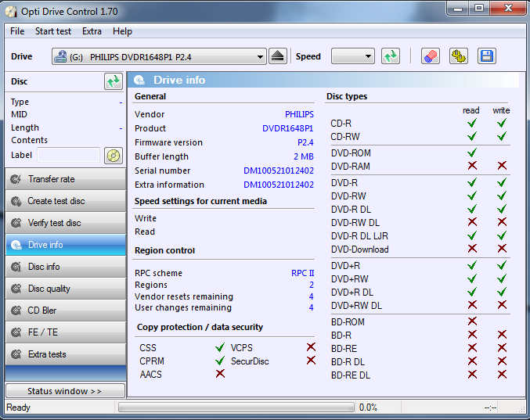
Task: Click the 0.0% progress value
Action: coord(368,407)
